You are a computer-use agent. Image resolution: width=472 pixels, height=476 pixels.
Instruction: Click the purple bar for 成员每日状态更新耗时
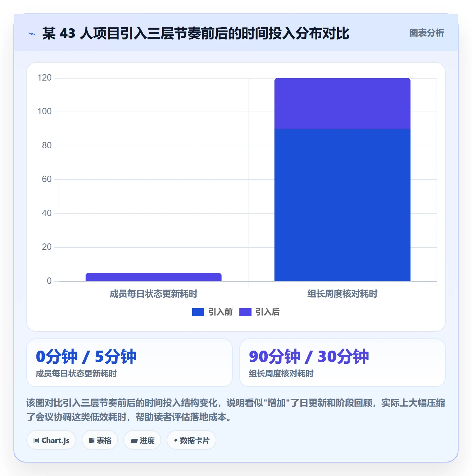[x=153, y=277]
